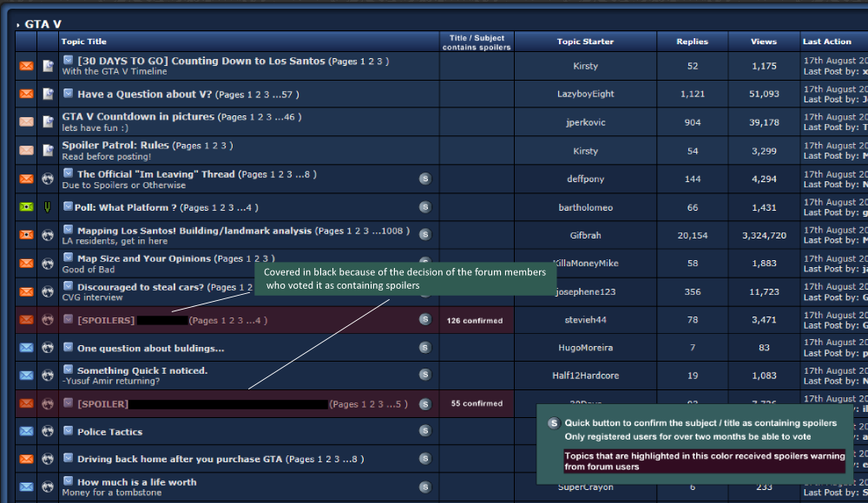Sort by the Topic Title column header

[x=83, y=42]
